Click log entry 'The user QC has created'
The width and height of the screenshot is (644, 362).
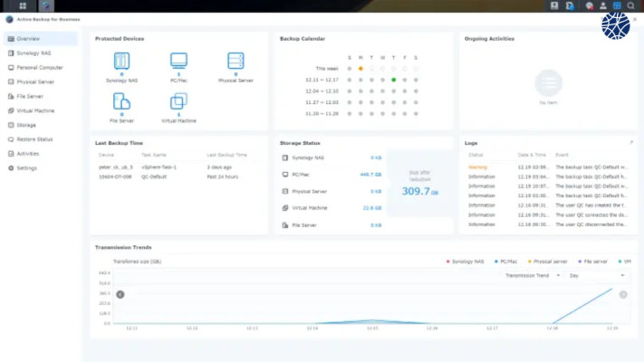(548, 205)
